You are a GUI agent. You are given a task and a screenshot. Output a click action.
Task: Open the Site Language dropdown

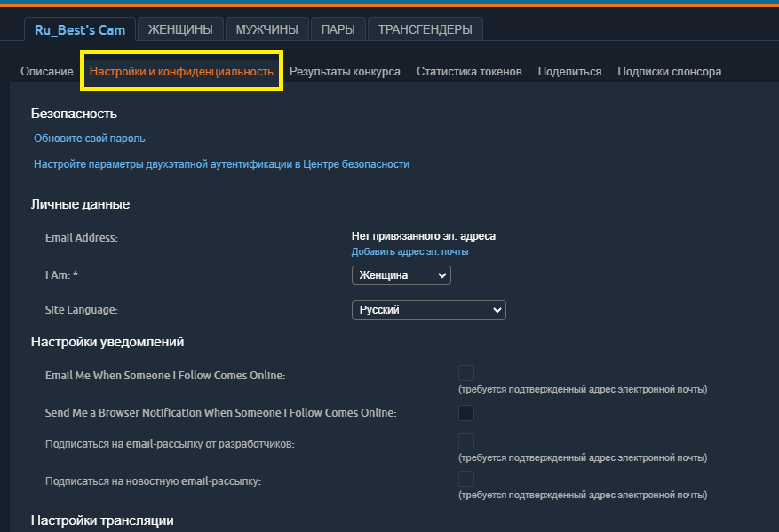(x=428, y=309)
